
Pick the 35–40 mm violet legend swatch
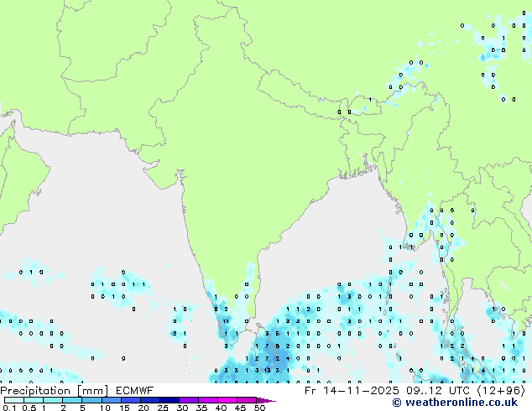click(208, 400)
